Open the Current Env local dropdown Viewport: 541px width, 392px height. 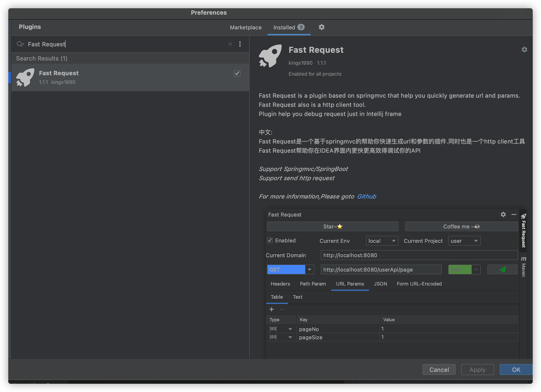(x=382, y=241)
